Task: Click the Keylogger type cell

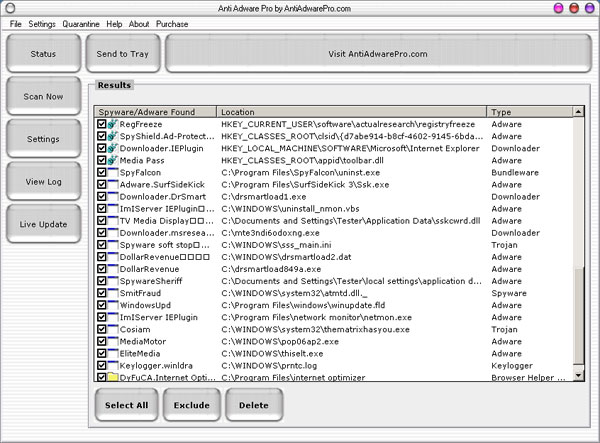Action: click(x=512, y=365)
